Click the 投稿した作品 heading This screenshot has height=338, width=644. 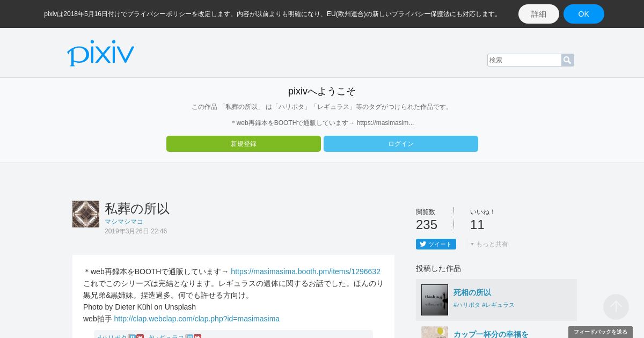click(438, 268)
